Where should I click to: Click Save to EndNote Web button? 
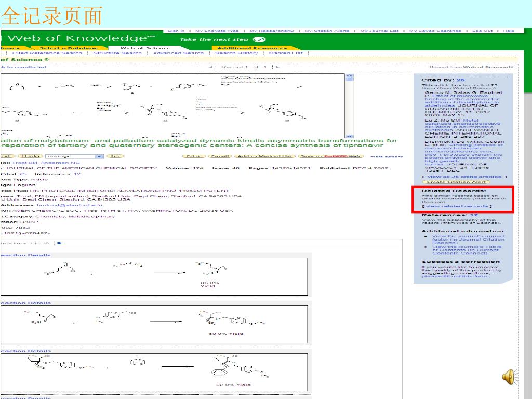(x=331, y=156)
